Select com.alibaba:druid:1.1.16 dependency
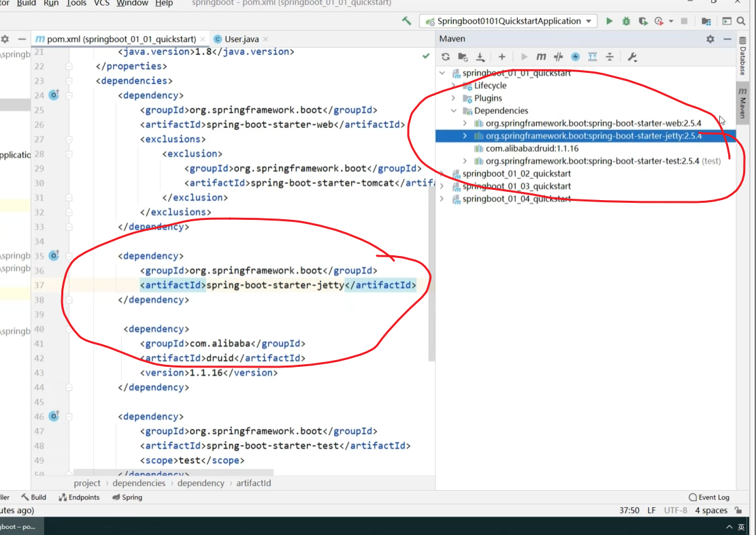The width and height of the screenshot is (756, 535). pos(532,148)
